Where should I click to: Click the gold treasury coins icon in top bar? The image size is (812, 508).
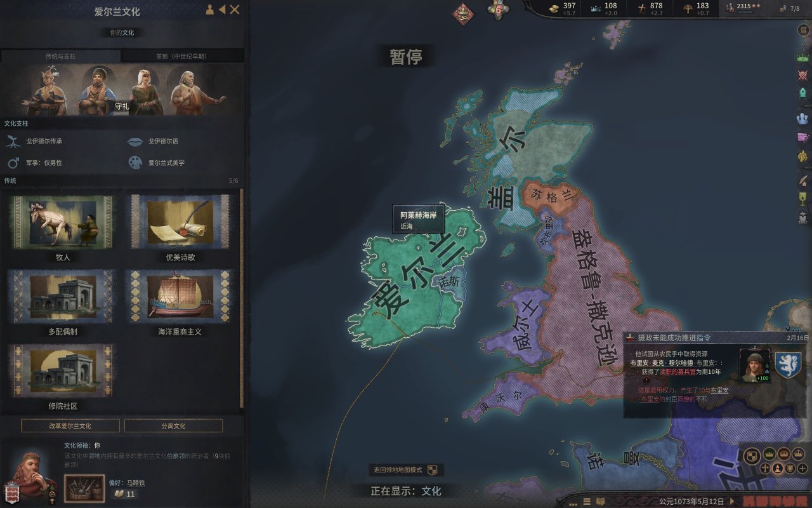(x=553, y=7)
